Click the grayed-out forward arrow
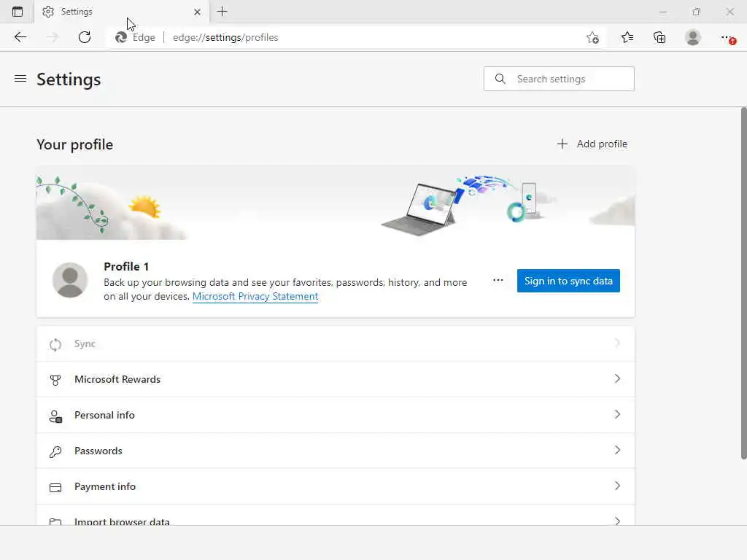This screenshot has width=747, height=560. [53, 37]
